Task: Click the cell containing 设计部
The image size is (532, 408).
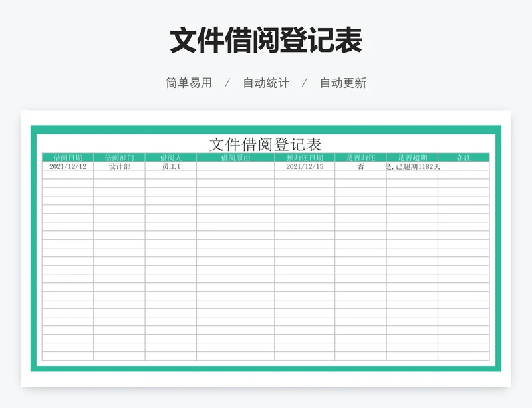Action: tap(120, 166)
